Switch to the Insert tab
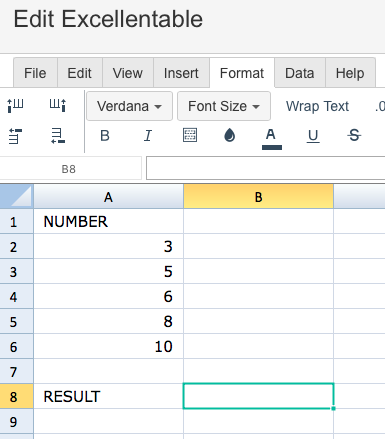Screen dimensions: 385x439 pos(181,73)
